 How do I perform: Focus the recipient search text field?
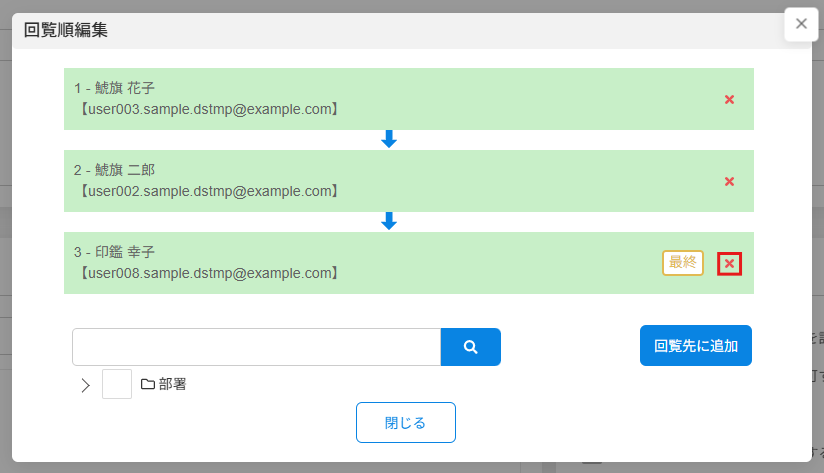256,347
